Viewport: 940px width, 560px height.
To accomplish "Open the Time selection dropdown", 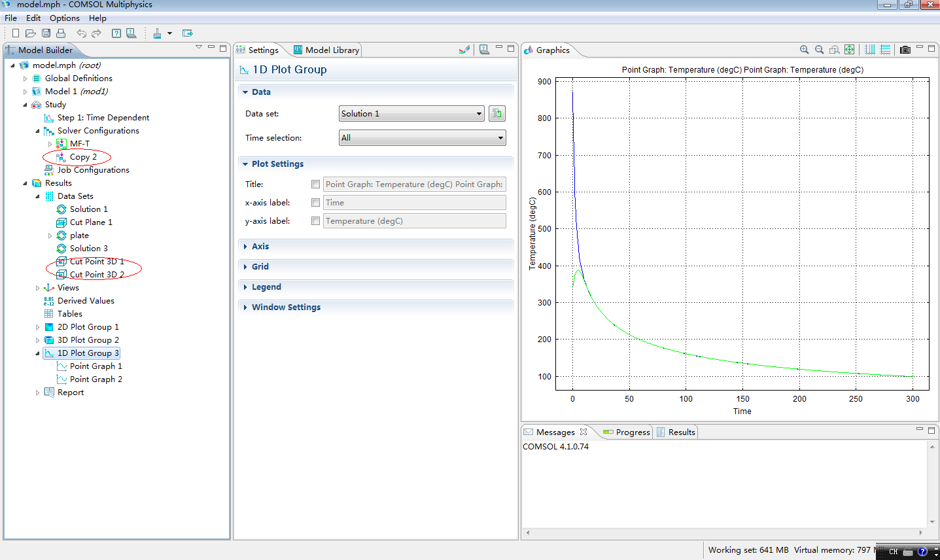I will [422, 138].
